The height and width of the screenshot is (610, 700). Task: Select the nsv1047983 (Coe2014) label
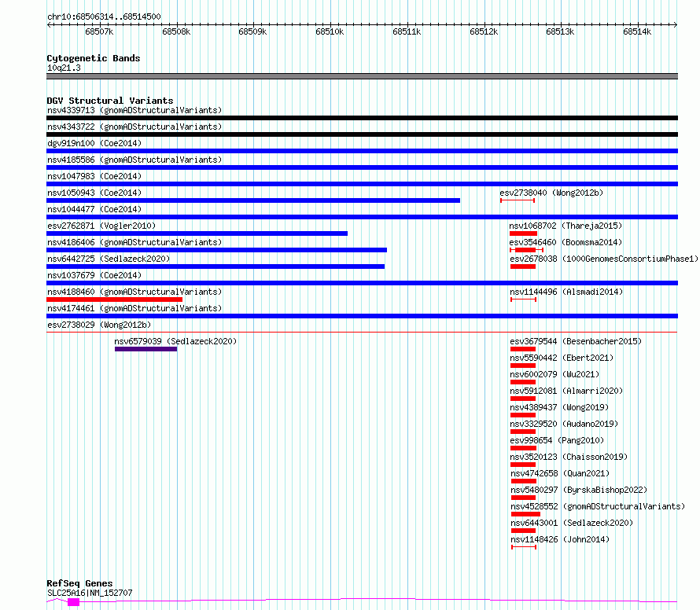[x=94, y=176]
